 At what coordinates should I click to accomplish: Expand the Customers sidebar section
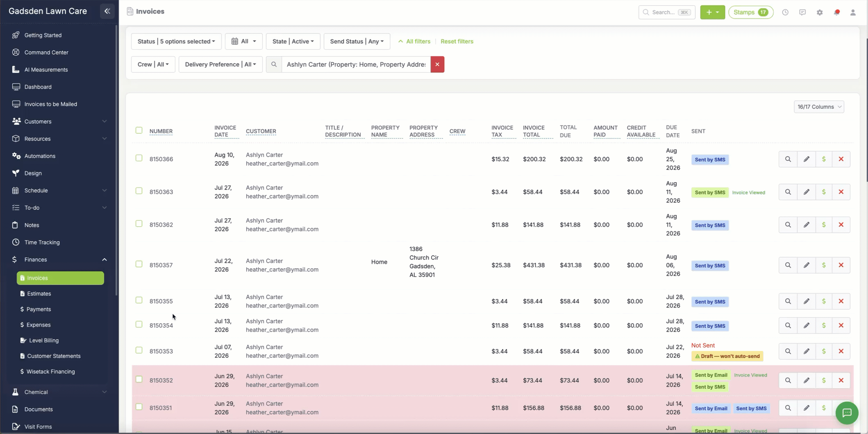tap(59, 121)
